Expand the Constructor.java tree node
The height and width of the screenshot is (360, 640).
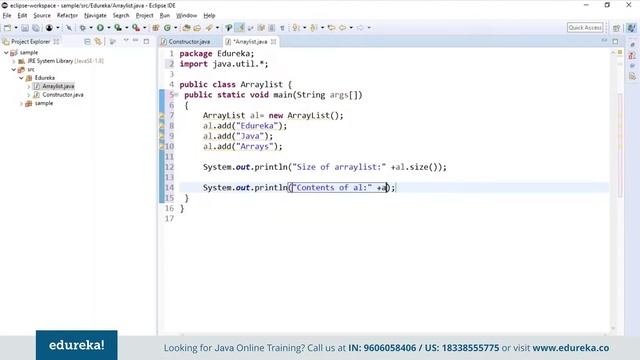29,95
